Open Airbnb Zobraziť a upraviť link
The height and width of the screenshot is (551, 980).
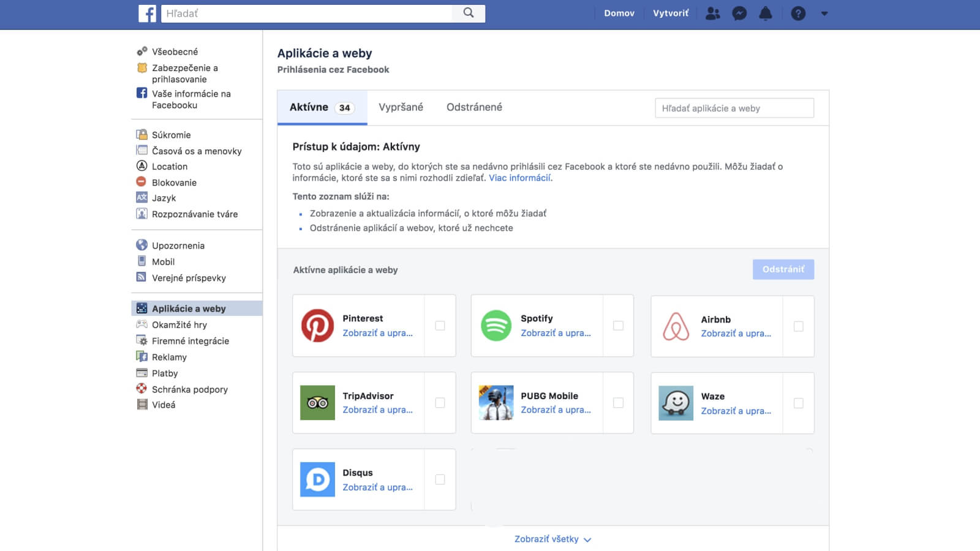[x=736, y=334]
